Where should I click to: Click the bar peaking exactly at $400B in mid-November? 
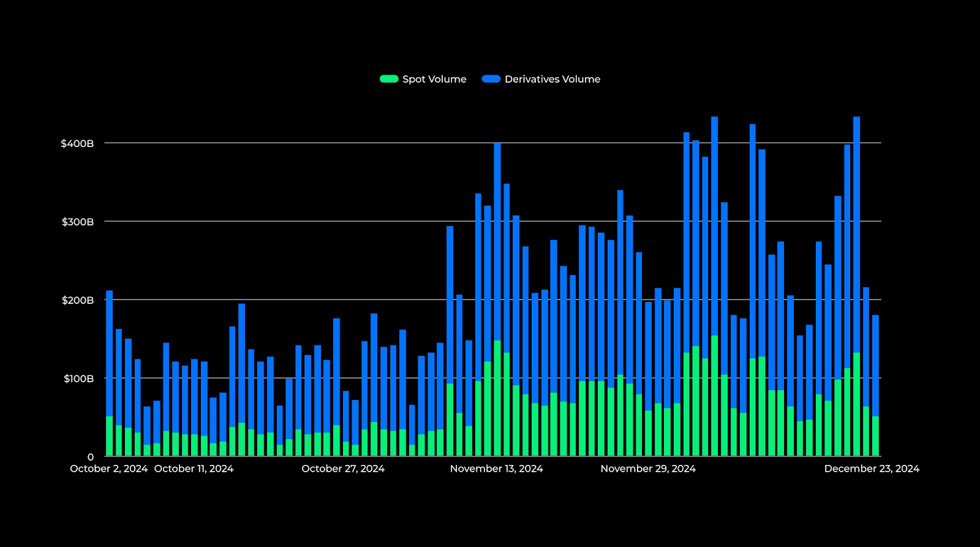coord(497,300)
